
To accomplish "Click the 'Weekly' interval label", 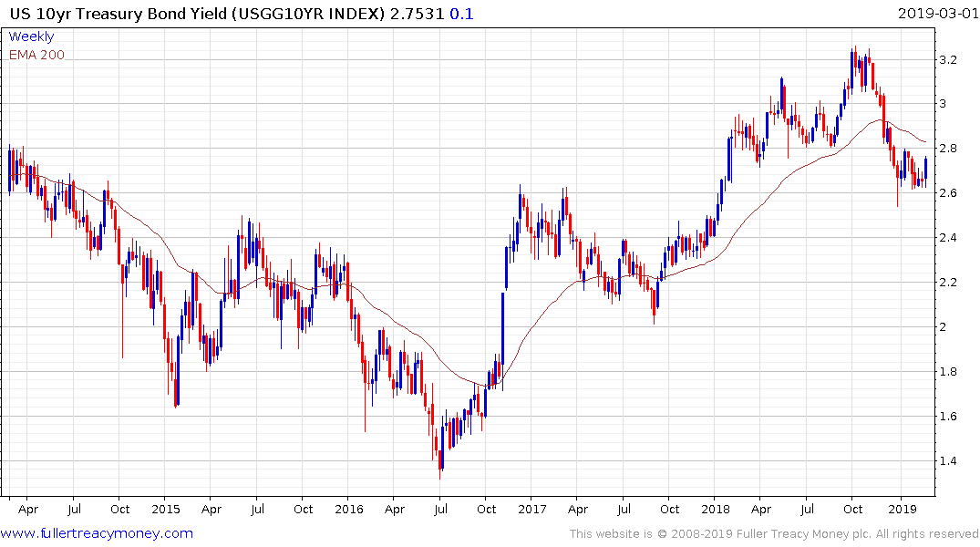I will (31, 36).
